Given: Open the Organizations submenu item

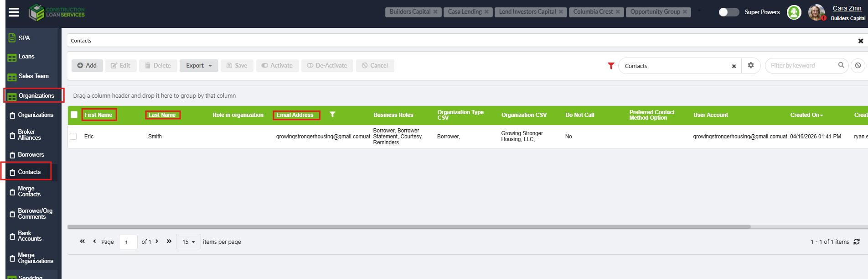Looking at the screenshot, I should pyautogui.click(x=36, y=115).
